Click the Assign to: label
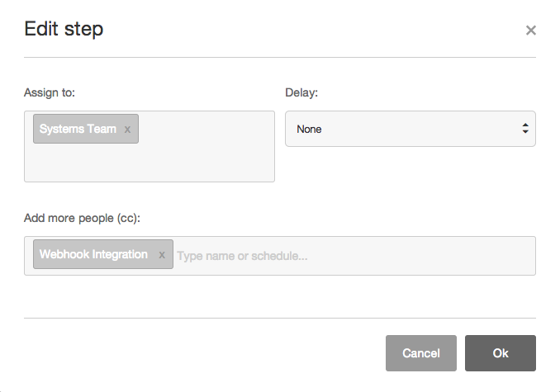The image size is (560, 392). [x=50, y=92]
